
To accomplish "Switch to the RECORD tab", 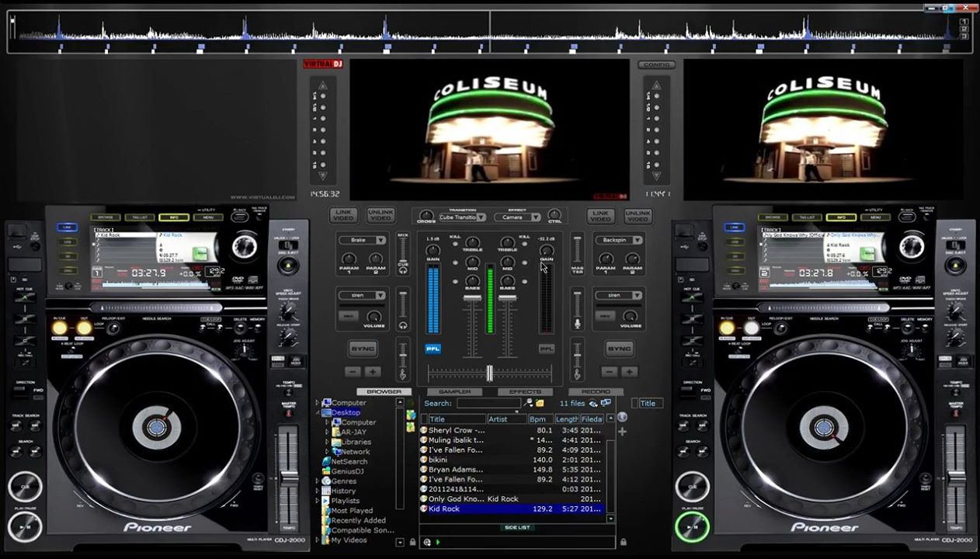I will 596,391.
